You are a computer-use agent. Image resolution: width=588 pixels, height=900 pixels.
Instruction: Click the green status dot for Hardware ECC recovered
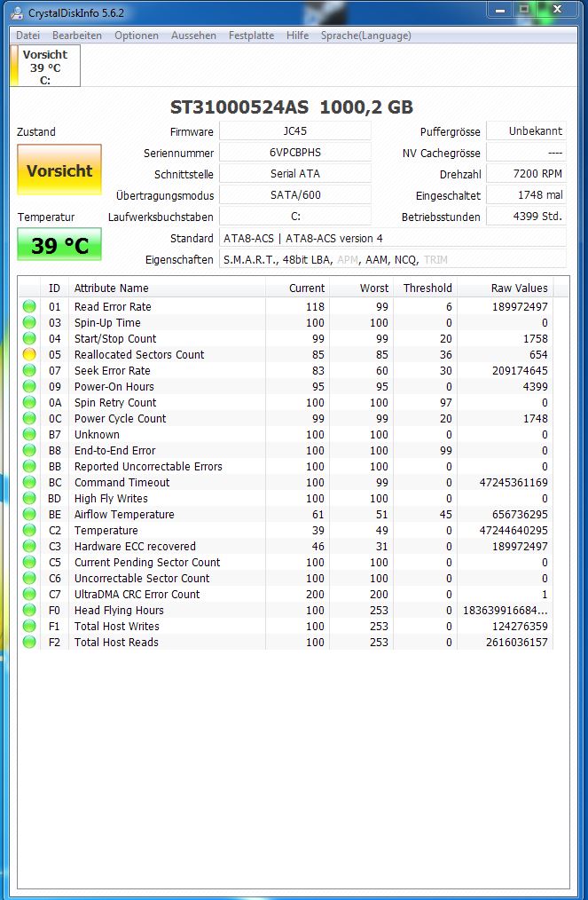tap(29, 547)
